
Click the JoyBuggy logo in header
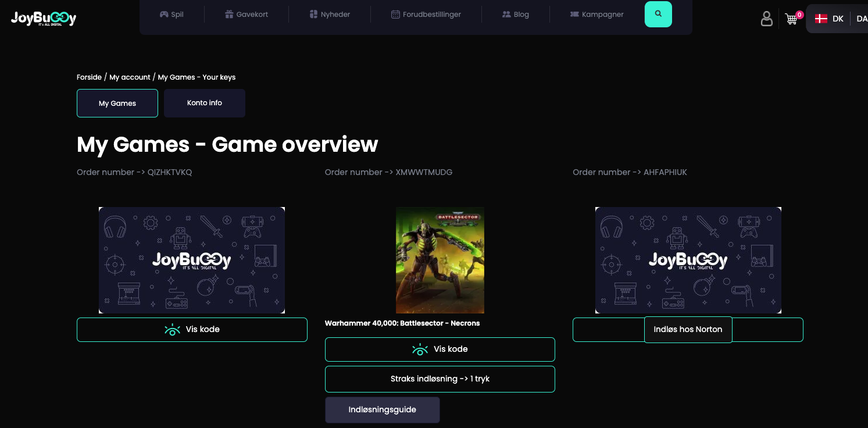point(44,19)
